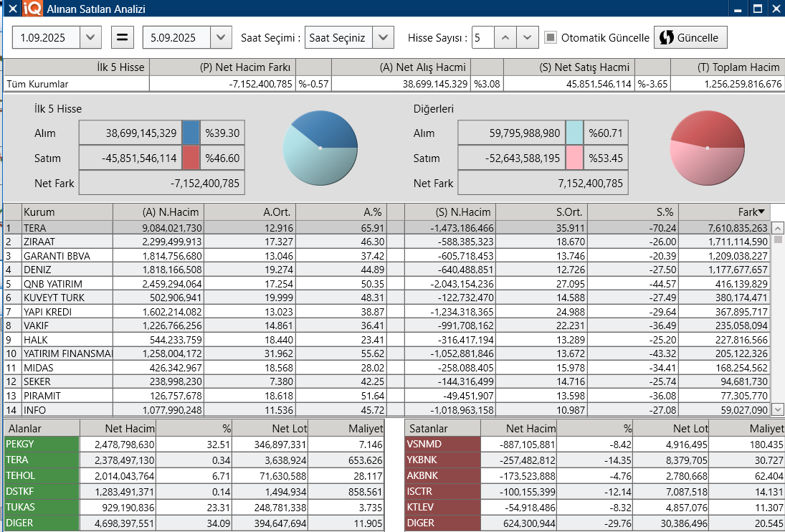Image resolution: width=785 pixels, height=532 pixels.
Task: Open the Saat Seçiniz dropdown
Action: pyautogui.click(x=383, y=37)
